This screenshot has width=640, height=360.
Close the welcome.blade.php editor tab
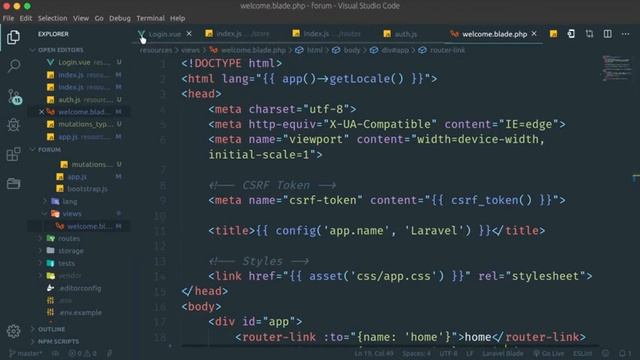tap(534, 34)
